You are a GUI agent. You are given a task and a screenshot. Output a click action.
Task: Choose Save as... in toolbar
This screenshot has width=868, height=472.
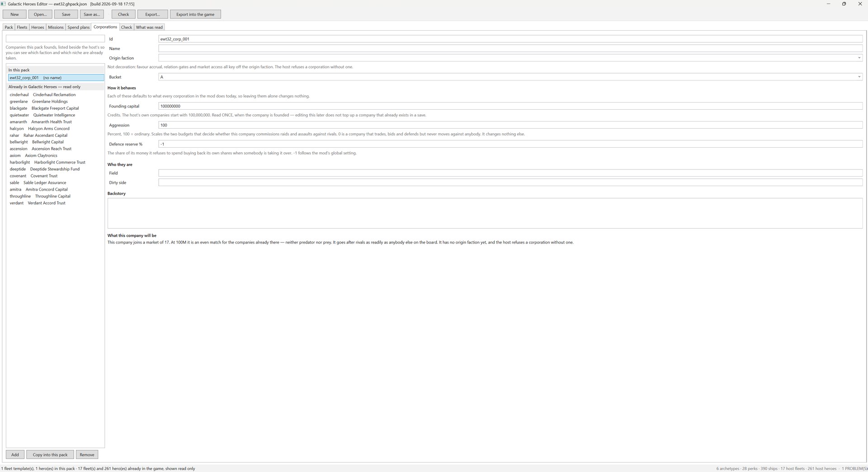[x=92, y=14]
